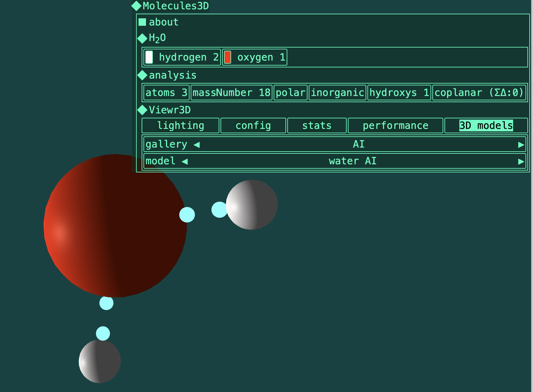Switch to previous model with left arrow

pyautogui.click(x=185, y=161)
